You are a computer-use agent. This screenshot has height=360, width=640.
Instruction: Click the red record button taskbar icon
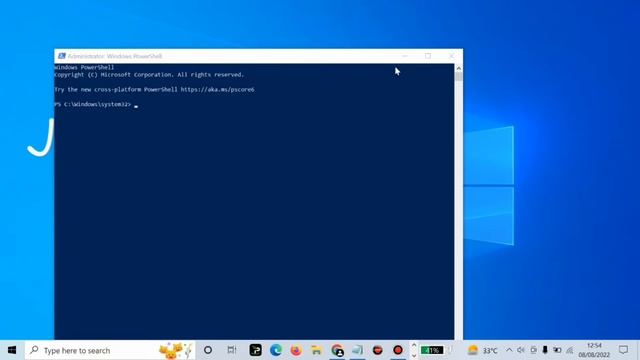[398, 350]
